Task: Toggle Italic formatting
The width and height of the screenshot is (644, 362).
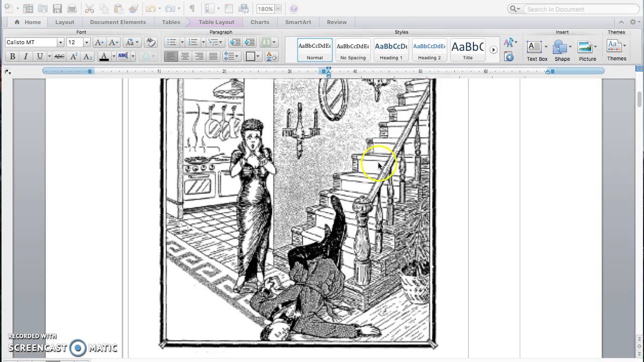Action: [x=26, y=56]
